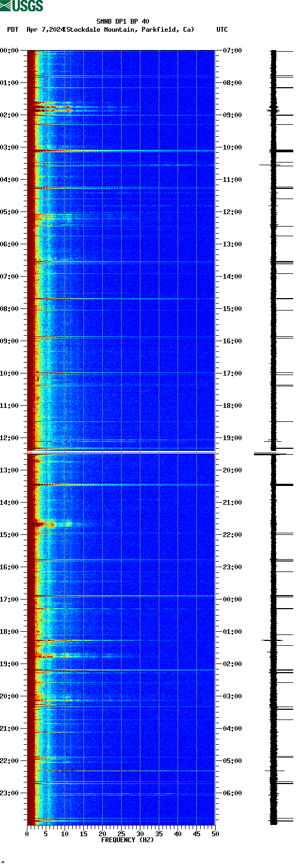
Task: Click the white data gap band after 12:00 PDT
Action: coord(121,452)
